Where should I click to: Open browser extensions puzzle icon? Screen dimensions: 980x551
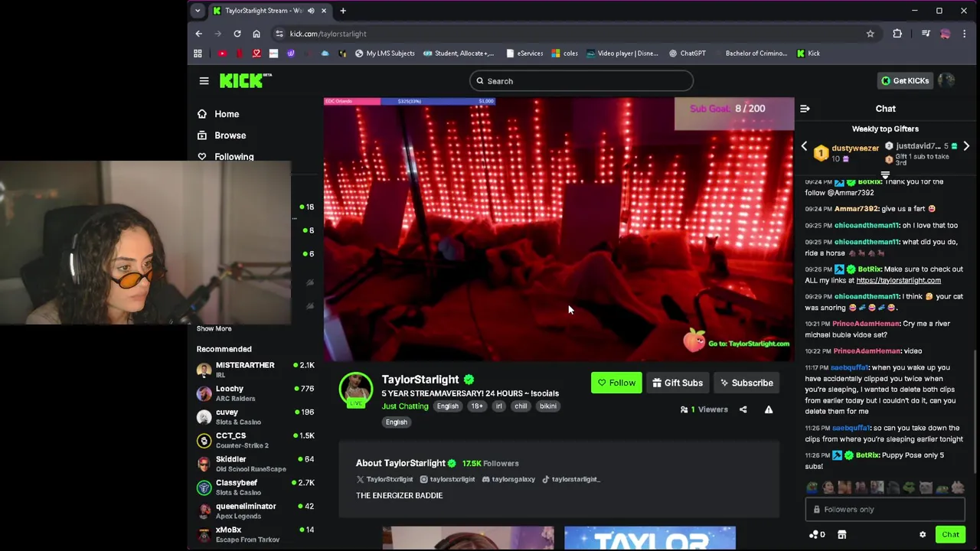tap(897, 34)
